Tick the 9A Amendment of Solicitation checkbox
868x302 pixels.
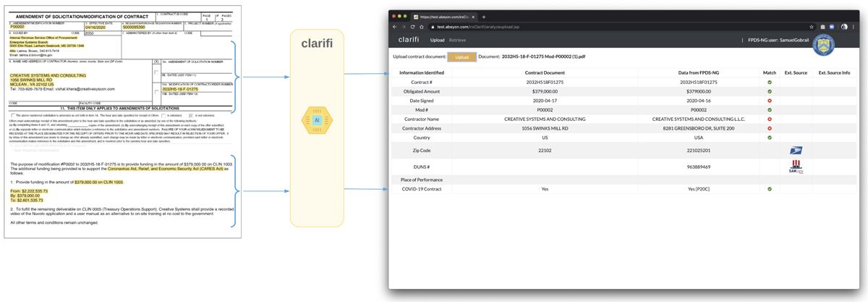(158, 72)
